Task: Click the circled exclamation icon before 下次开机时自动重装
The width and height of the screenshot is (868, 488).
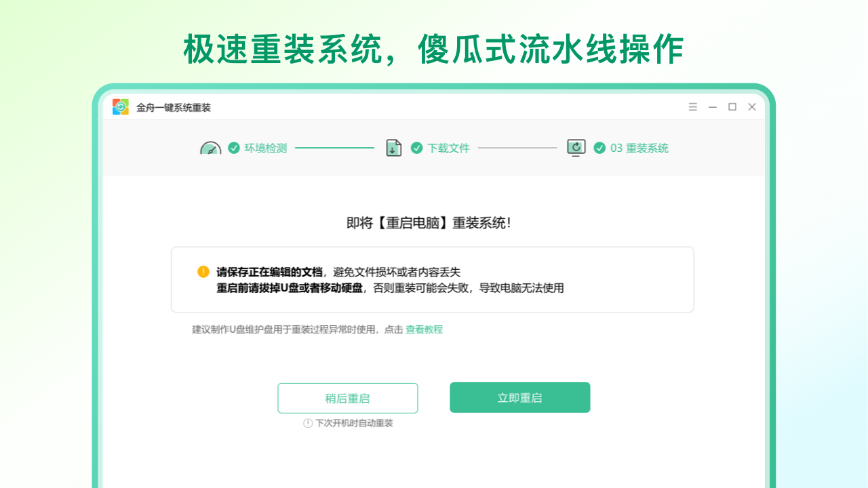Action: pyautogui.click(x=308, y=423)
